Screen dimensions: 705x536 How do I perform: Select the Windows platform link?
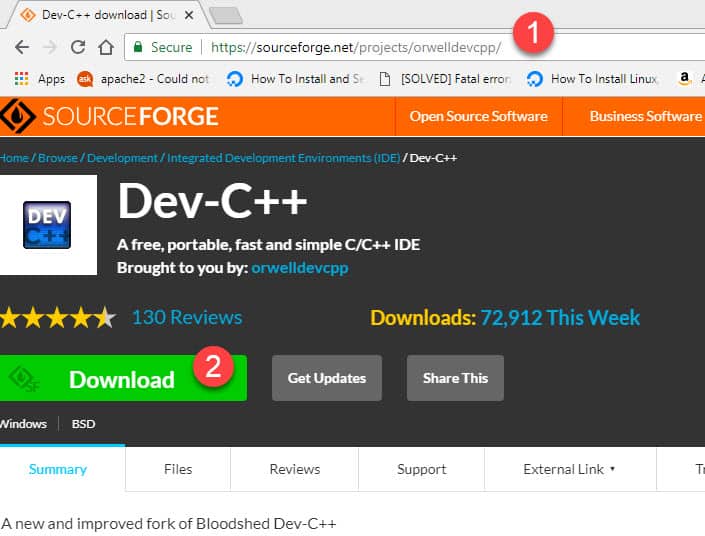[23, 424]
